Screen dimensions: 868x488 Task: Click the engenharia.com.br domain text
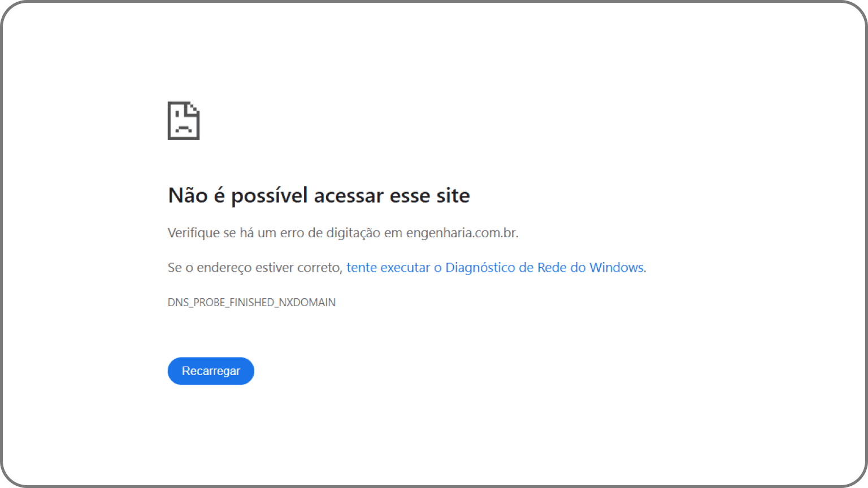(x=461, y=233)
